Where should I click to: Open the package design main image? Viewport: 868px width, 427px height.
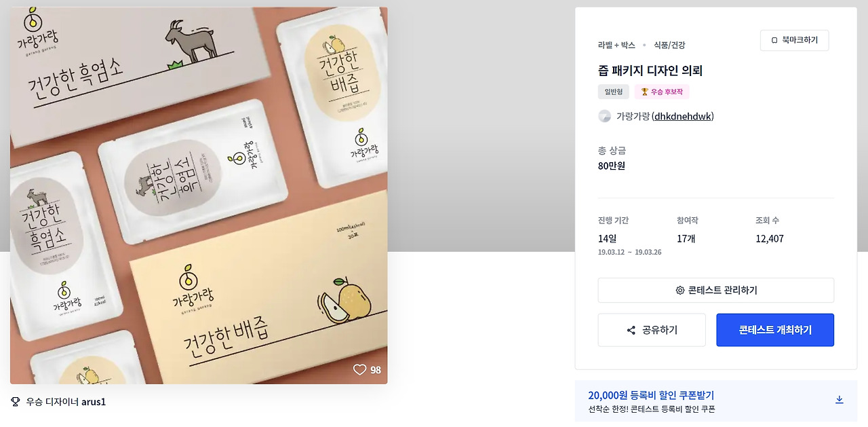click(x=199, y=196)
